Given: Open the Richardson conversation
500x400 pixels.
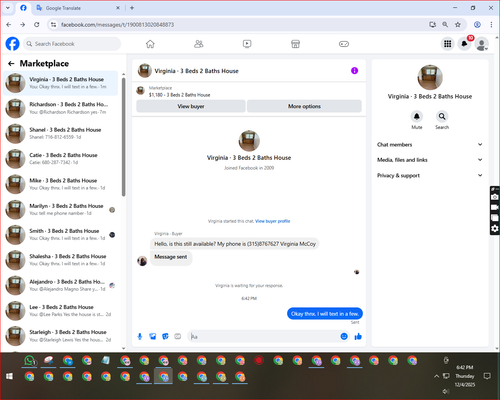Looking at the screenshot, I should [61, 108].
